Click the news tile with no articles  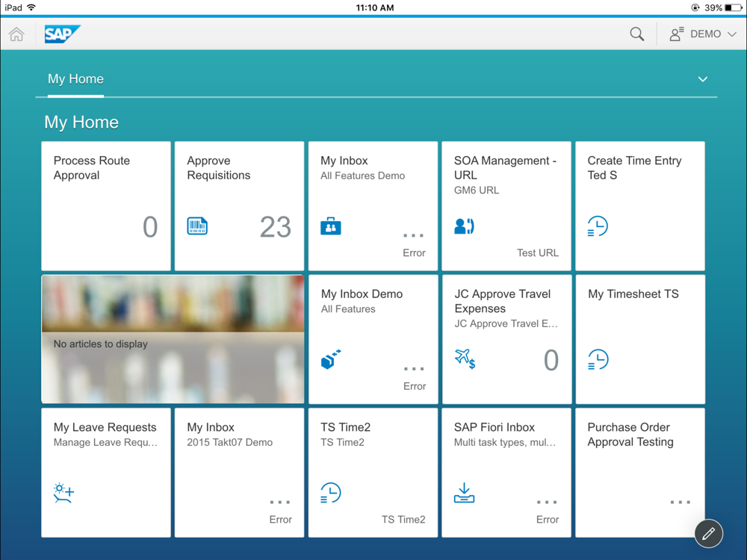point(173,339)
